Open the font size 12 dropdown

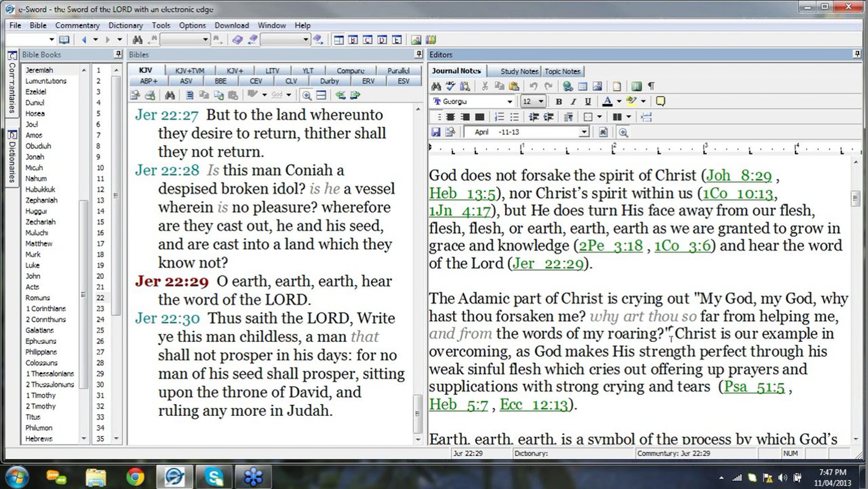pyautogui.click(x=541, y=102)
